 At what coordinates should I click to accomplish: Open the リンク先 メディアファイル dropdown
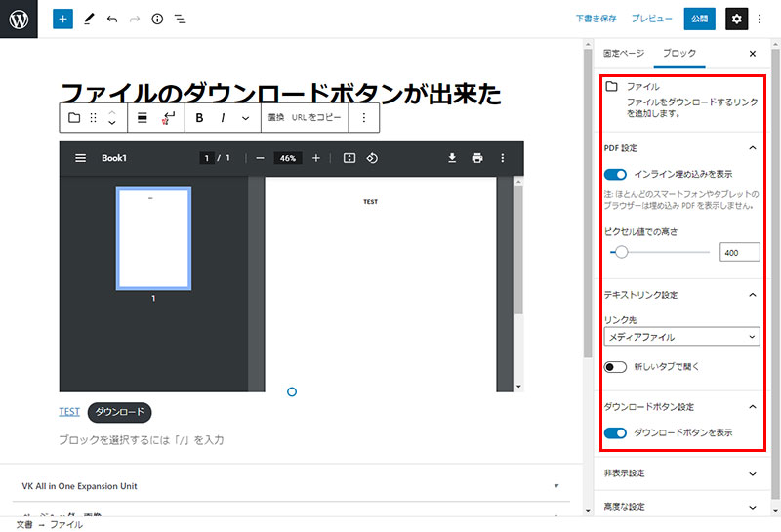pos(681,337)
